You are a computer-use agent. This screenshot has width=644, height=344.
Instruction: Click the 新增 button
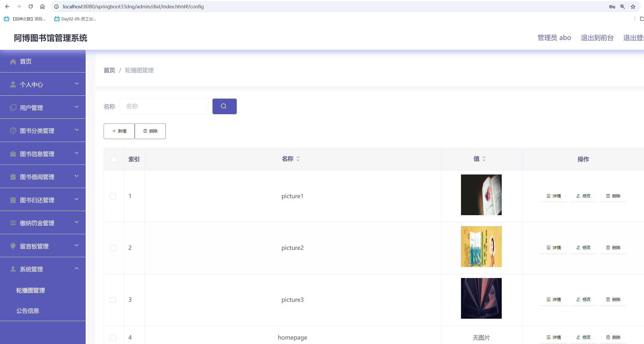(119, 131)
